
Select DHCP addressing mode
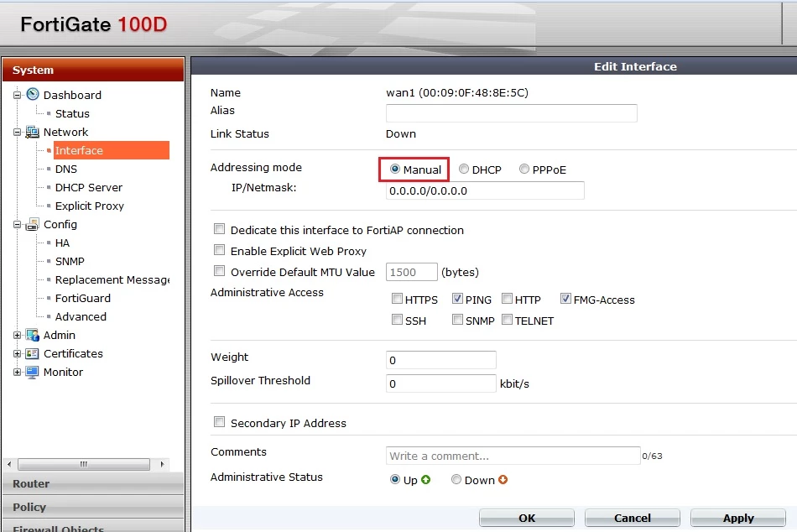[x=464, y=169]
